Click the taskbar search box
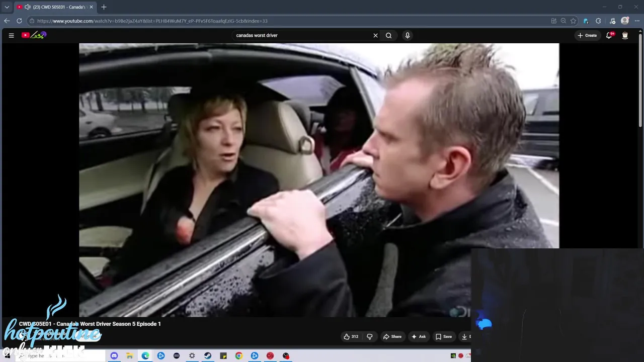 tap(60, 356)
